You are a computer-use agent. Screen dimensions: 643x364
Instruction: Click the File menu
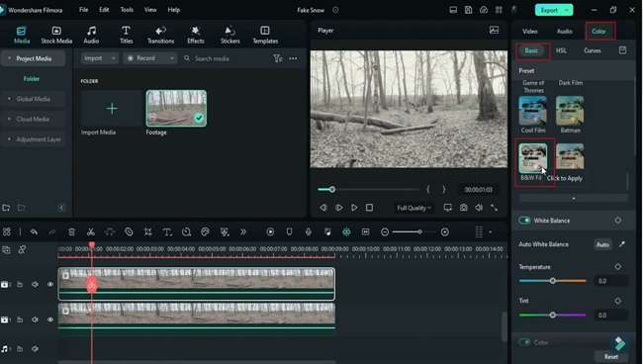click(84, 10)
